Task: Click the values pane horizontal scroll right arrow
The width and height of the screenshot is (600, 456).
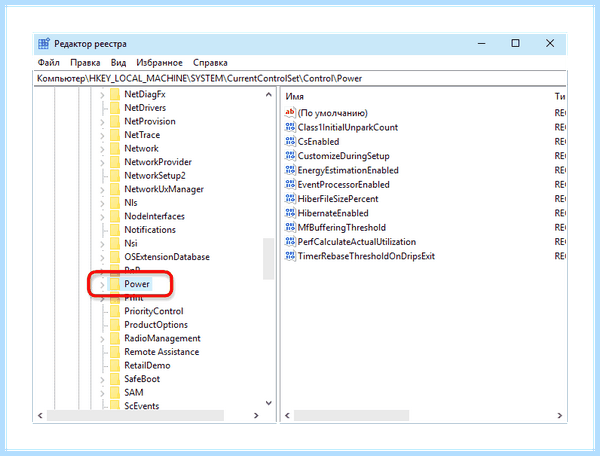Action: [559, 415]
